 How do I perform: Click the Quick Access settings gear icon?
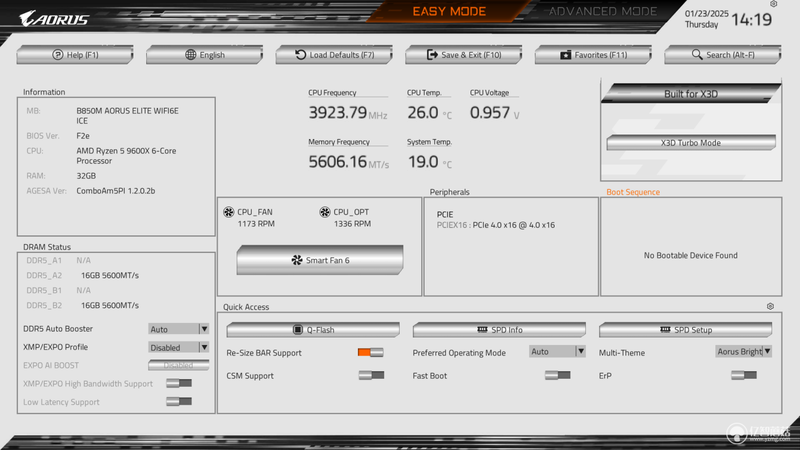pos(770,307)
